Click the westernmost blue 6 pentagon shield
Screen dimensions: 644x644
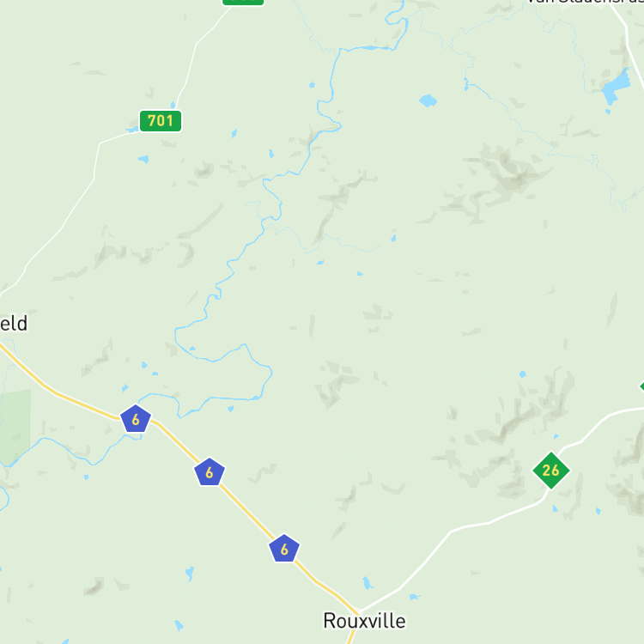[x=136, y=418]
